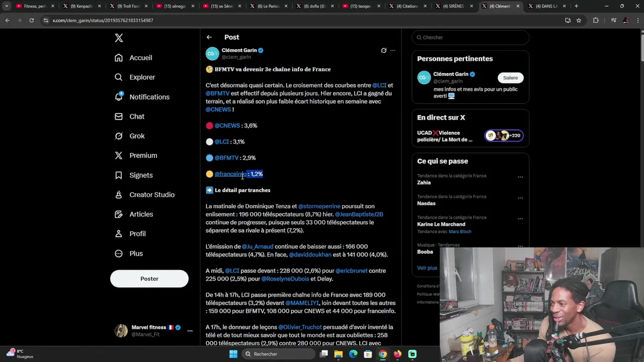Follow Clément Garin with Suivre button
This screenshot has height=362, width=644.
pyautogui.click(x=510, y=78)
